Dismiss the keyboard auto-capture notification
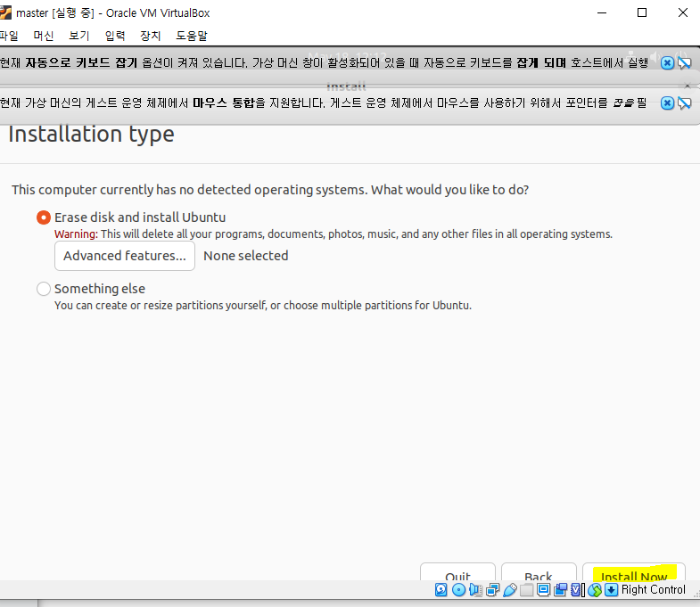This screenshot has height=607, width=700. [x=667, y=63]
